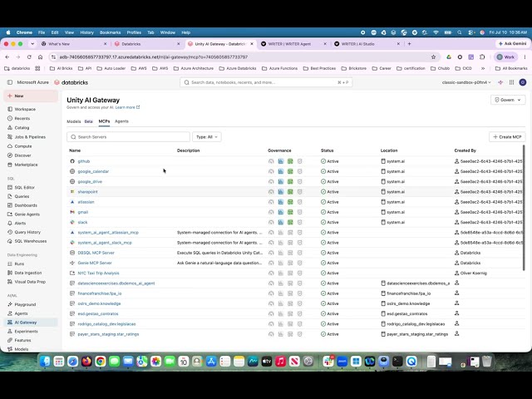This screenshot has width=532, height=399.
Task: Open Query History
Action: (27, 232)
